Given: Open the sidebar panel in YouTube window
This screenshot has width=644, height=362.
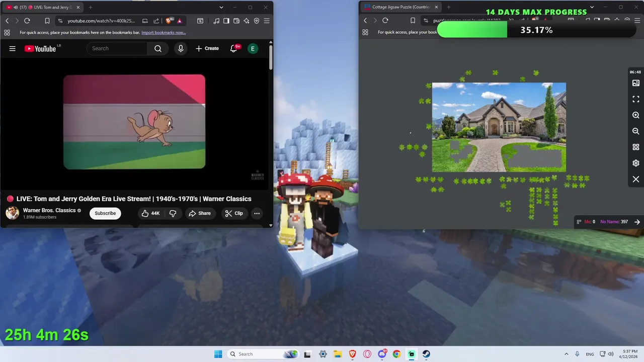Looking at the screenshot, I should pos(226,21).
